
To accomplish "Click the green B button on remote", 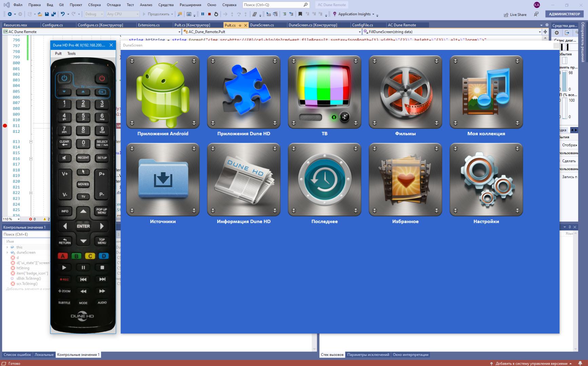I will tap(76, 256).
